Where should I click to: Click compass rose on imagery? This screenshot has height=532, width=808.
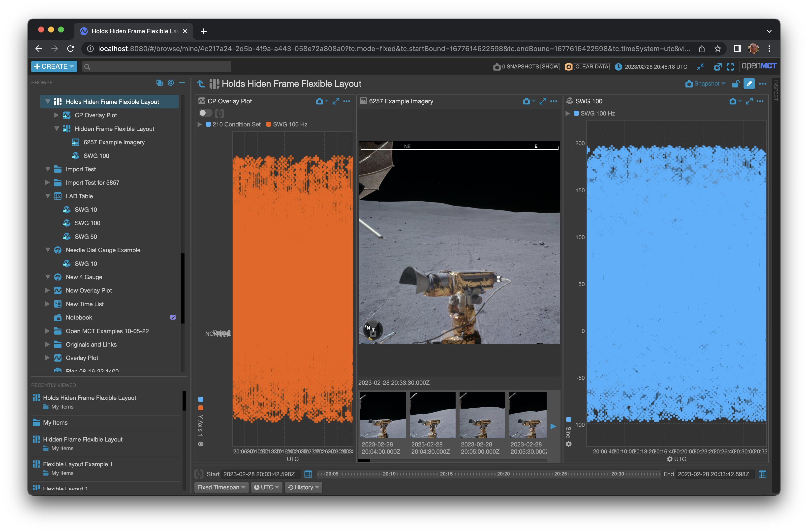click(x=373, y=330)
